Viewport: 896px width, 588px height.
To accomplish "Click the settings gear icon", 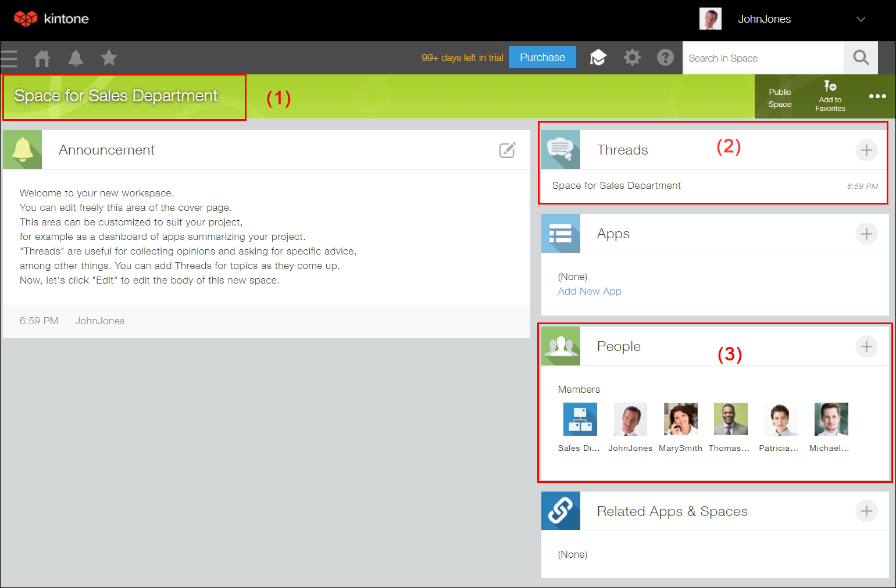I will (632, 58).
